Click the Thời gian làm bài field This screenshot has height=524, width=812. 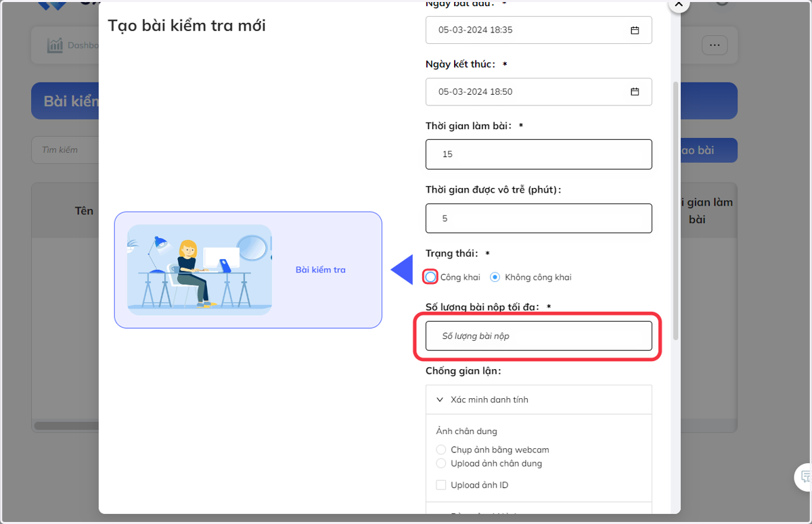click(539, 154)
